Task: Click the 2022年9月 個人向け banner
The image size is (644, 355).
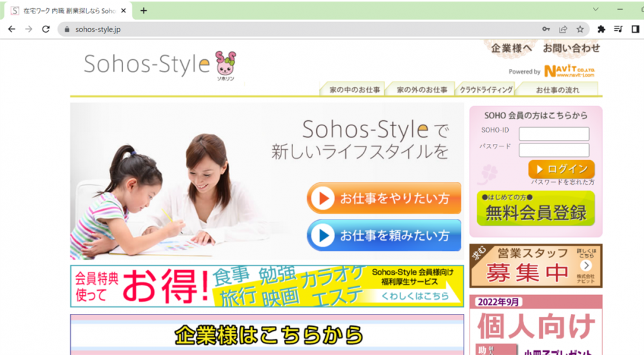Action: coord(536,325)
